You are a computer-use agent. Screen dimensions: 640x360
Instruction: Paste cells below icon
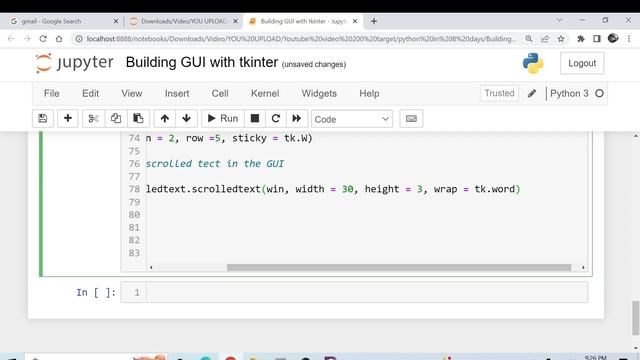(138, 119)
